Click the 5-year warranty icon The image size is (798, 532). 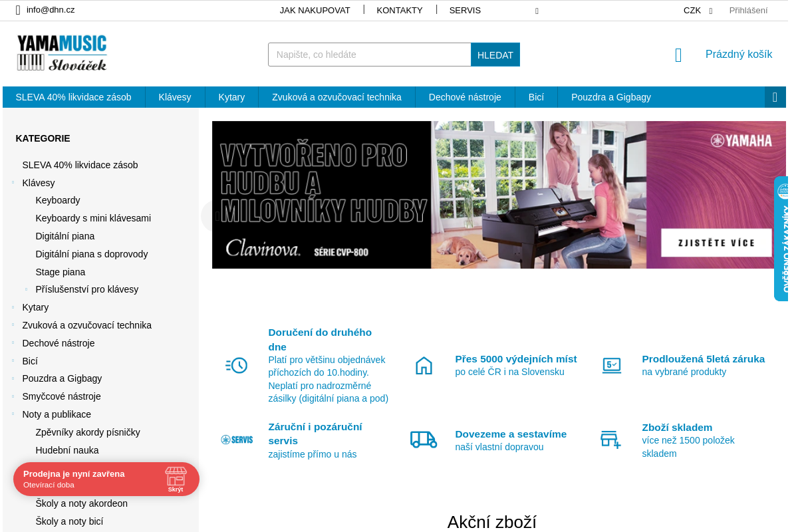pos(611,365)
